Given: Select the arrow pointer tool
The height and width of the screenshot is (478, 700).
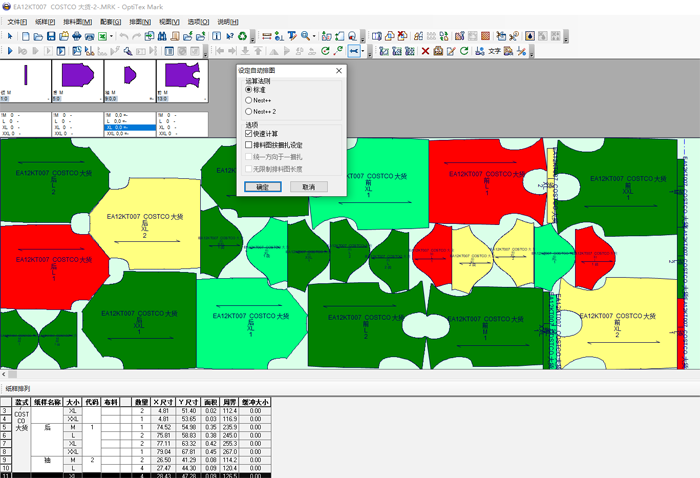Looking at the screenshot, I should 10,37.
